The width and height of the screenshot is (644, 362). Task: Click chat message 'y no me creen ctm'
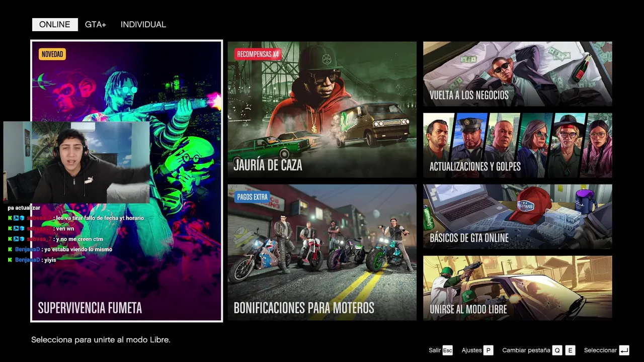79,239
